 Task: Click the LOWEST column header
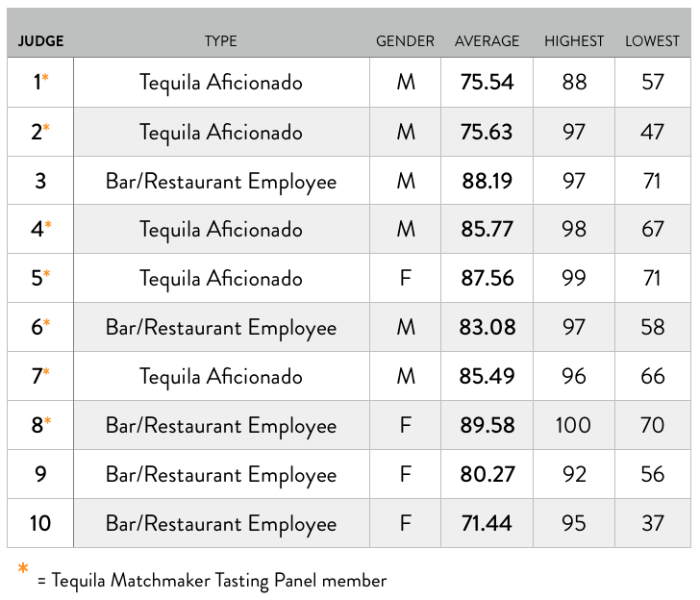click(x=653, y=41)
